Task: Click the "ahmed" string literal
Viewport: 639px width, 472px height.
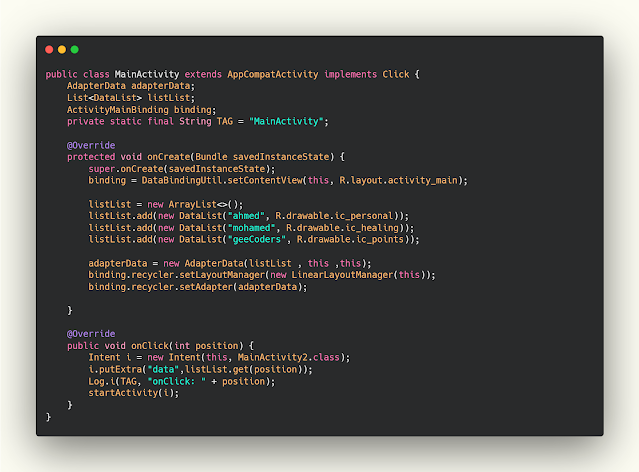Action: 246,216
